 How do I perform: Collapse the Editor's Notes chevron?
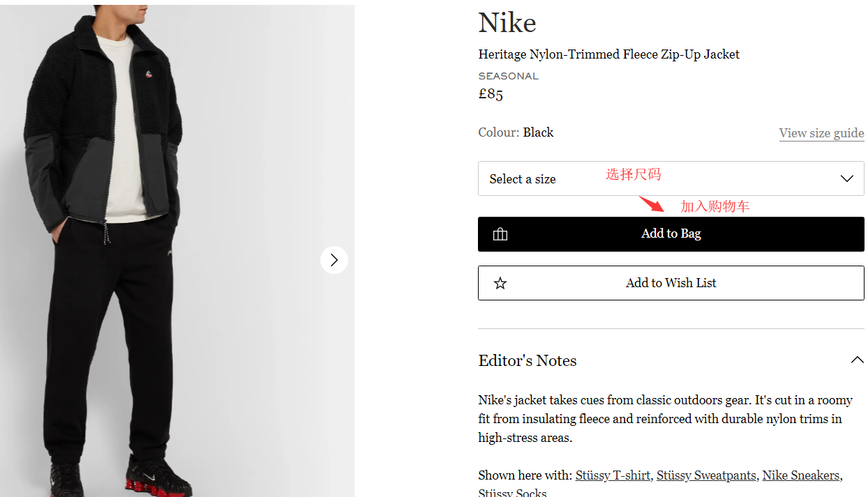[857, 360]
